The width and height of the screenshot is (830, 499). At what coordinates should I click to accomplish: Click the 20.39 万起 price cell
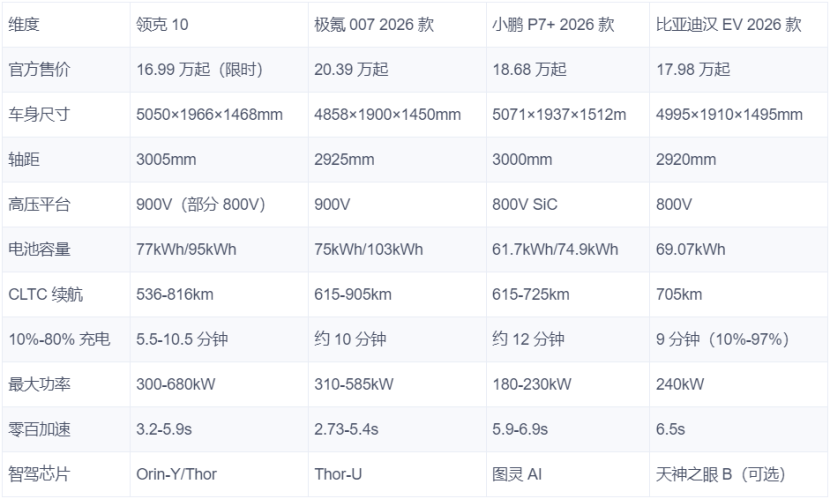tap(397, 69)
